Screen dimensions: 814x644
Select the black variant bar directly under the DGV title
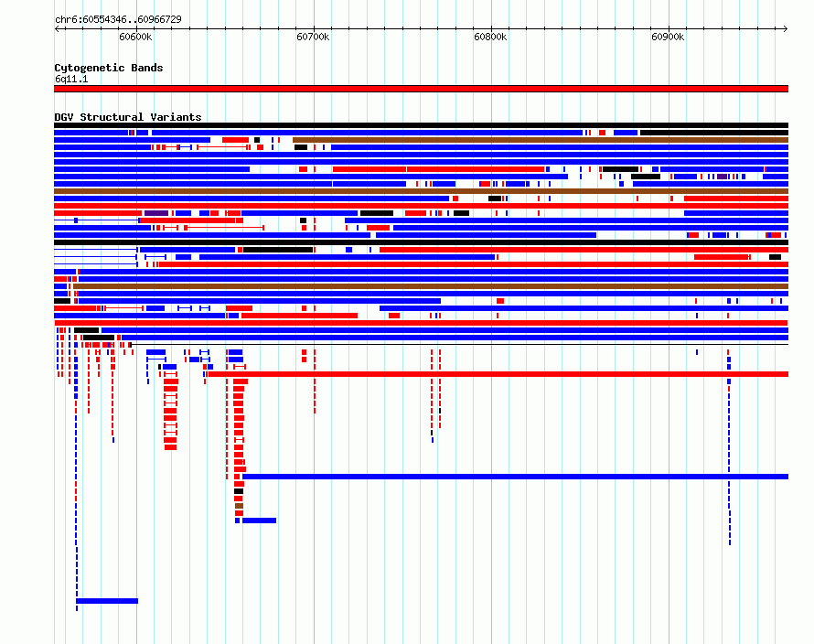pos(421,125)
